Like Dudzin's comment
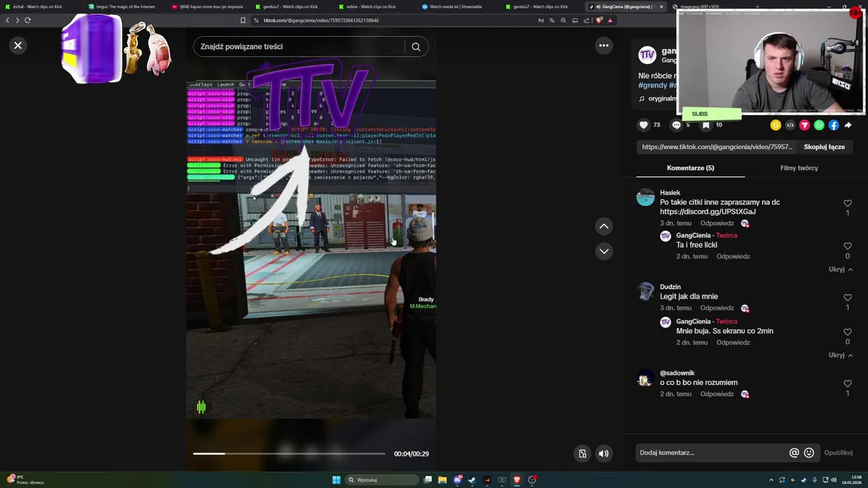Viewport: 868px width, 488px height. point(847,298)
